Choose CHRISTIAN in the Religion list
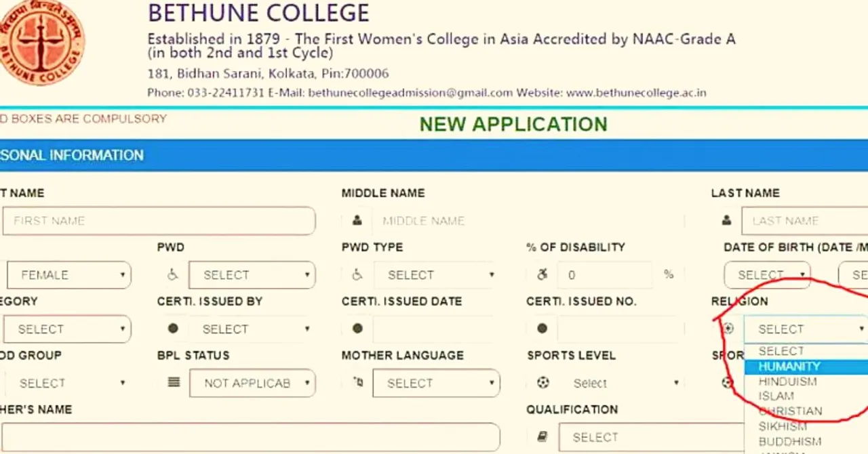The height and width of the screenshot is (454, 868). click(x=806, y=411)
